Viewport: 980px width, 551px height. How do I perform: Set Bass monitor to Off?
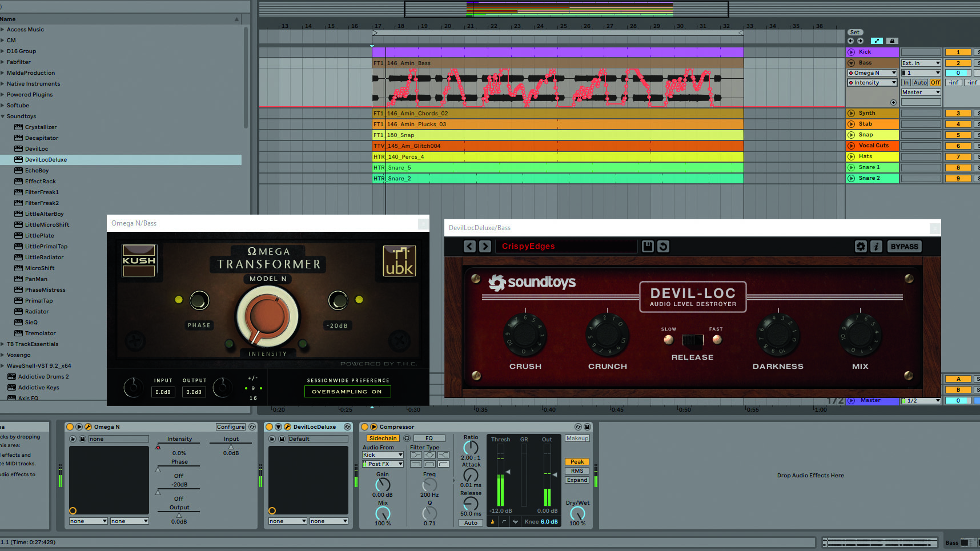click(935, 83)
